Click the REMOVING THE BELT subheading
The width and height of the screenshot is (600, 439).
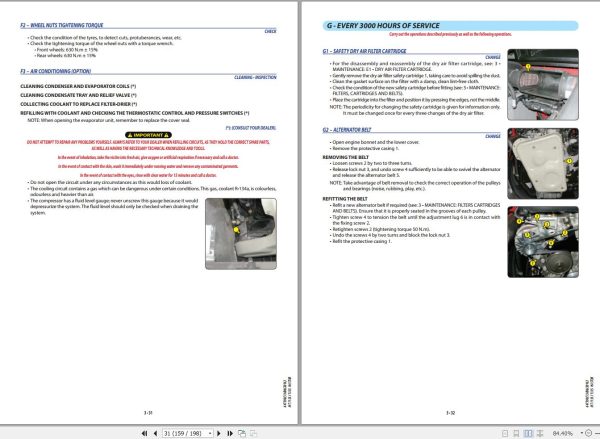(346, 157)
